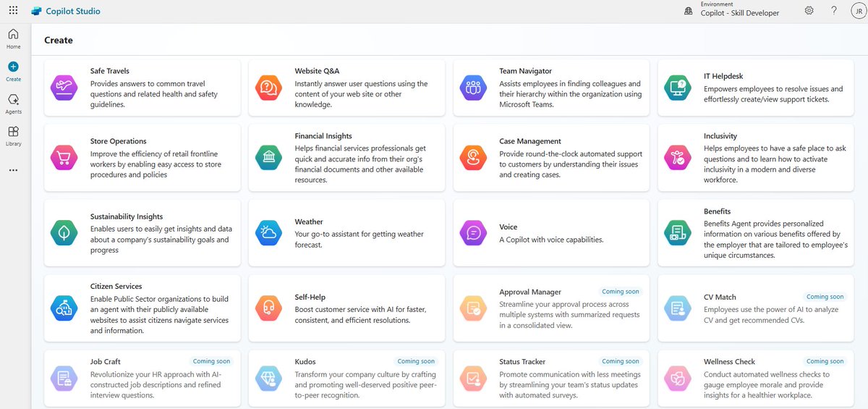Click the Copilot Studio logo icon
Viewport: 868px width, 409px height.
click(36, 12)
